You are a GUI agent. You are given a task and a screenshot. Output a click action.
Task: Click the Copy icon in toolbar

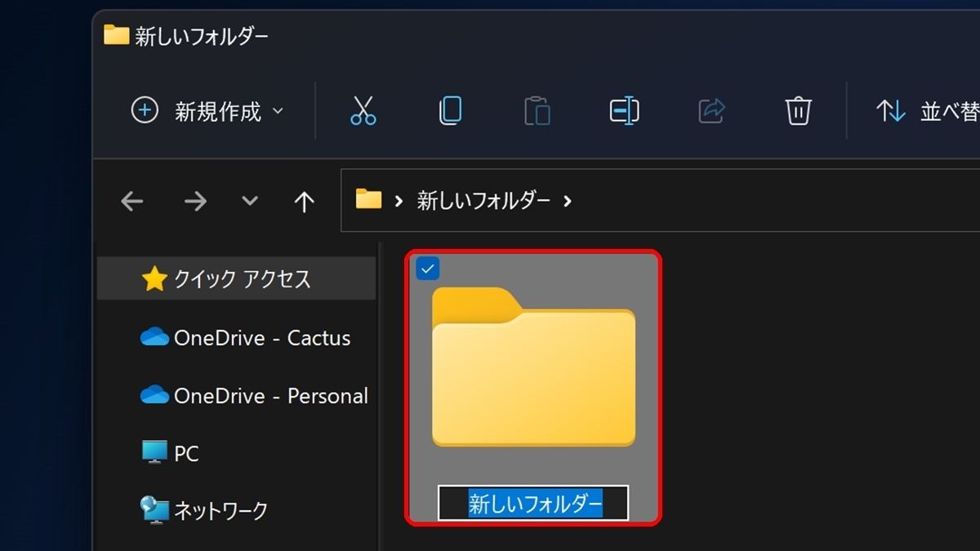[x=450, y=110]
